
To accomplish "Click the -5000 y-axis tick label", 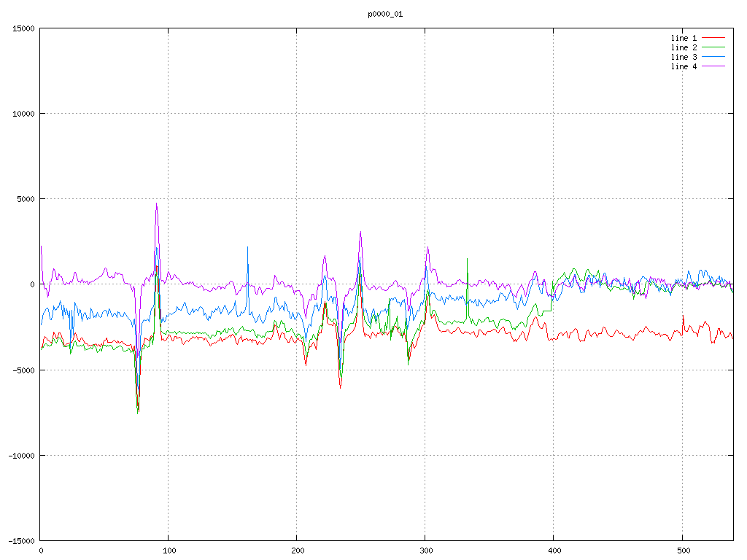I will pyautogui.click(x=23, y=370).
